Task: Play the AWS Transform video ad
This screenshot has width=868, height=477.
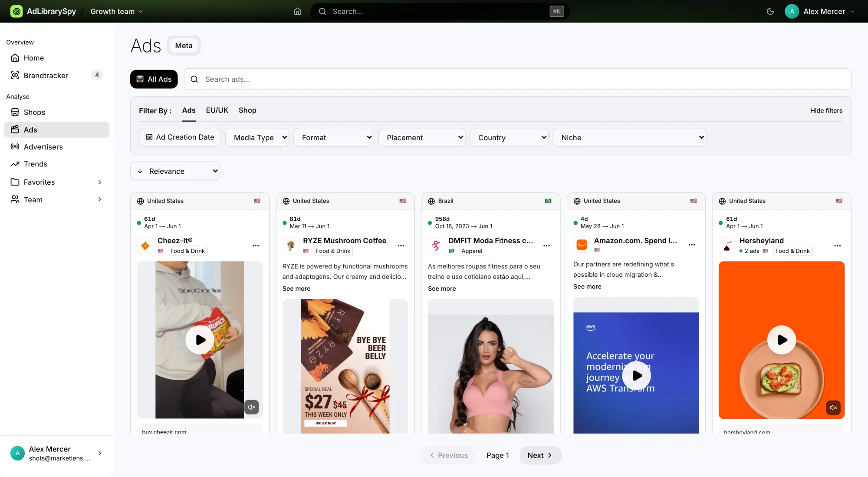Action: [636, 375]
